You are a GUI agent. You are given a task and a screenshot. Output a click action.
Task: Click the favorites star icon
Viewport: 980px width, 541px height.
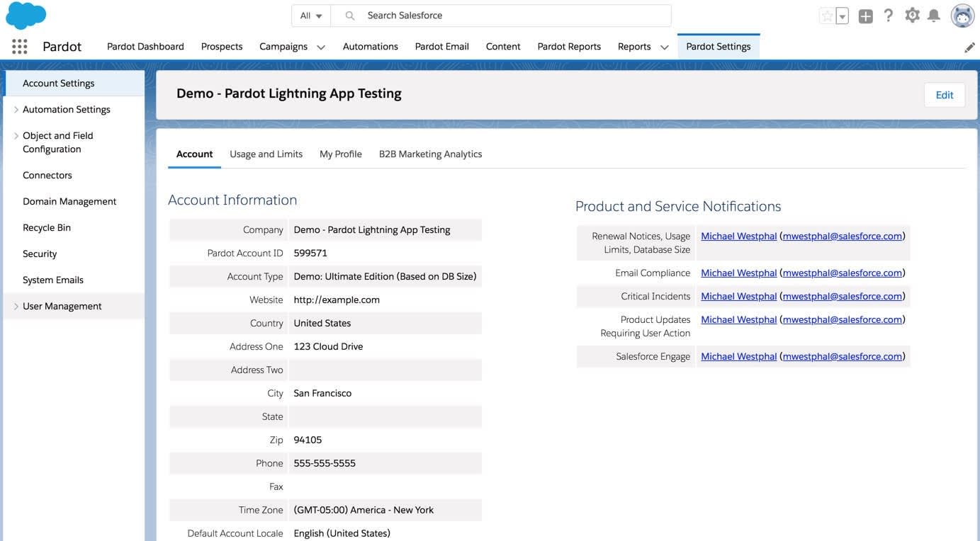[x=827, y=16]
